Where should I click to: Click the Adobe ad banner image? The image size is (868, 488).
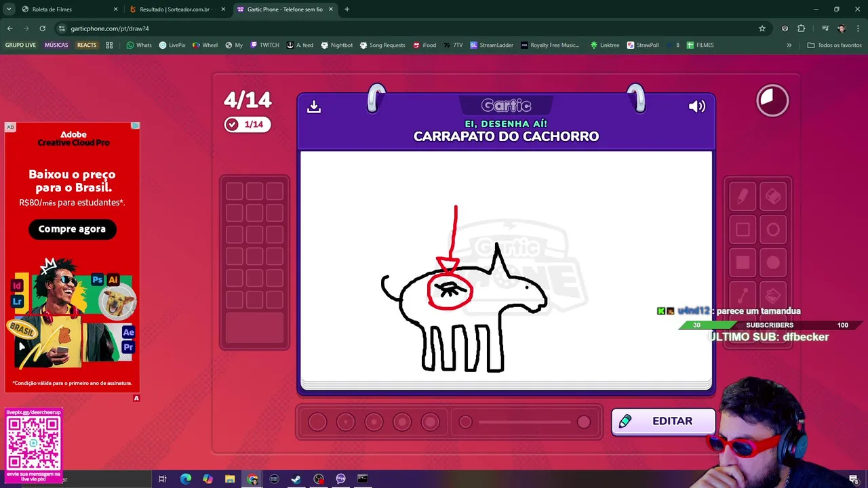point(72,258)
